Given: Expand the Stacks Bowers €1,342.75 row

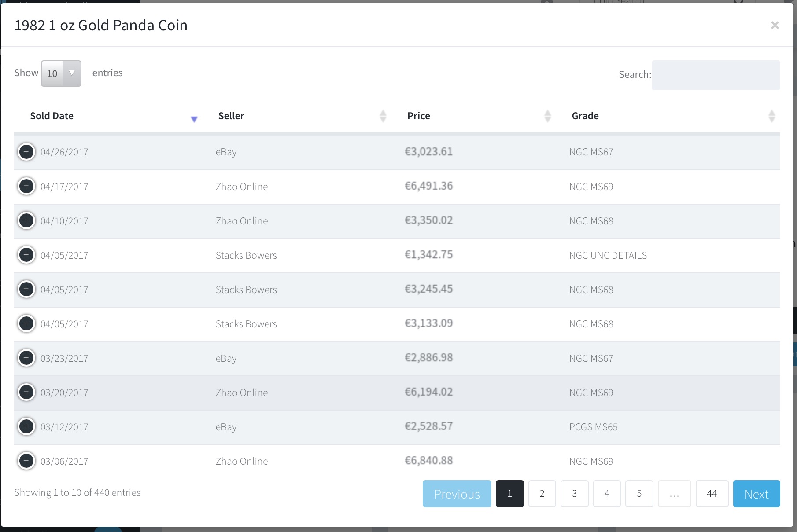Looking at the screenshot, I should [26, 255].
